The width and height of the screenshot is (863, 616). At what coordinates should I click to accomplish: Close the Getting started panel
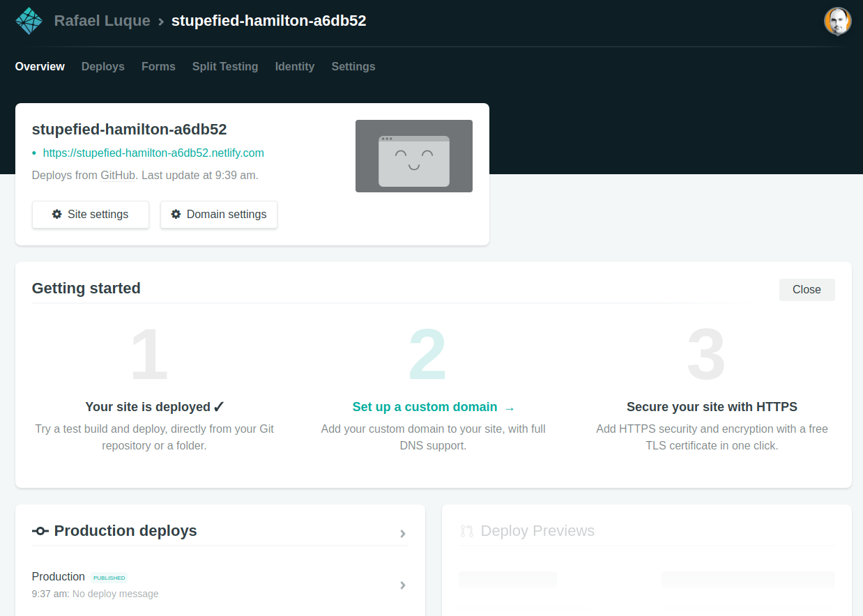pyautogui.click(x=807, y=290)
